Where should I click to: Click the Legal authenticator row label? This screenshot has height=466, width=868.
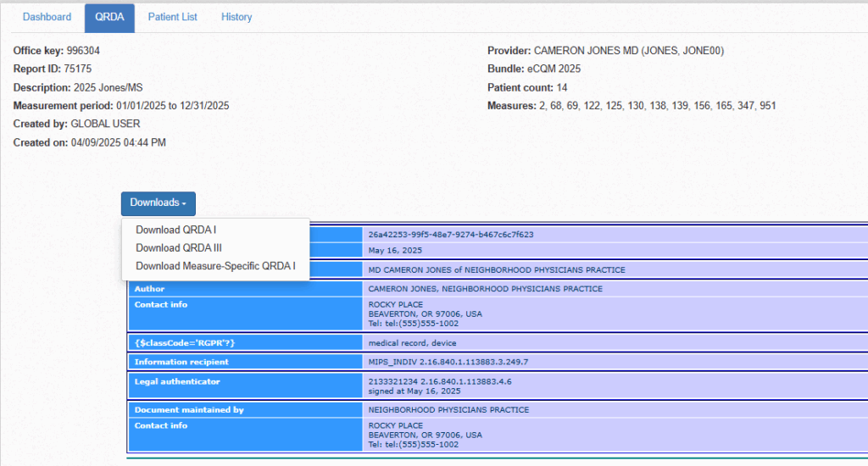[176, 381]
